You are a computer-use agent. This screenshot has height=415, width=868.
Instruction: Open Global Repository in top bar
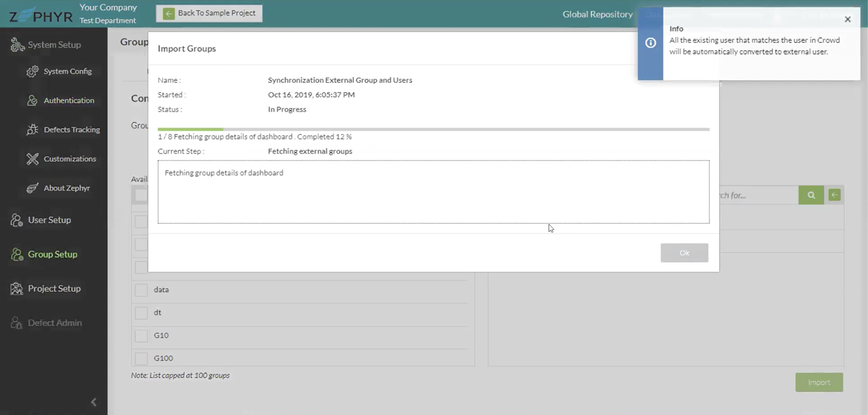click(x=597, y=14)
